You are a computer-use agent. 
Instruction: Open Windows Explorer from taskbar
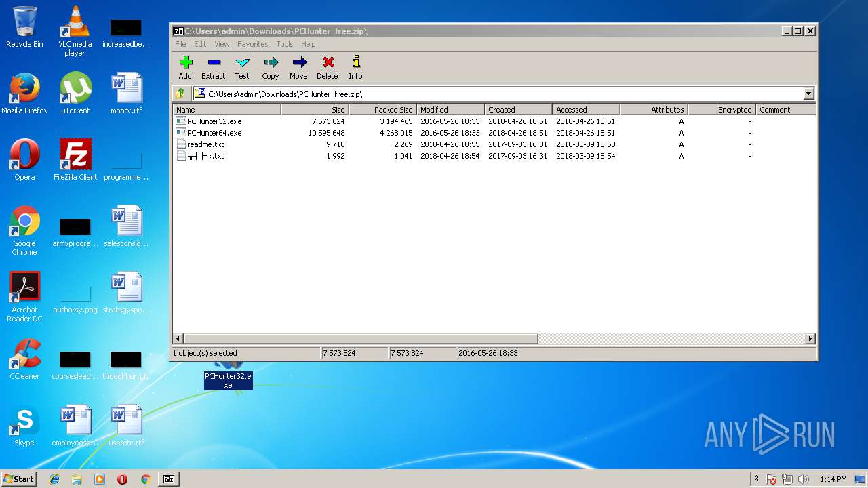coord(77,479)
